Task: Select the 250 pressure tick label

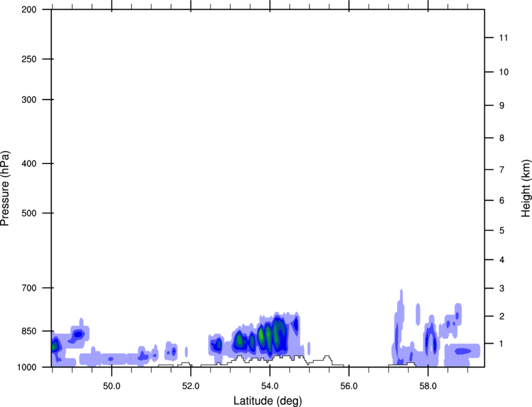Action: 29,59
